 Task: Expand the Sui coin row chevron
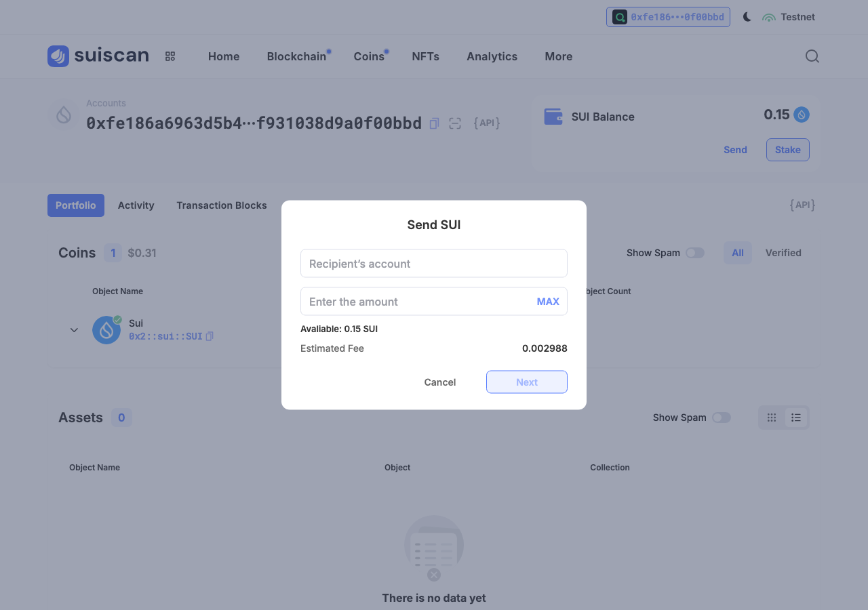tap(75, 330)
